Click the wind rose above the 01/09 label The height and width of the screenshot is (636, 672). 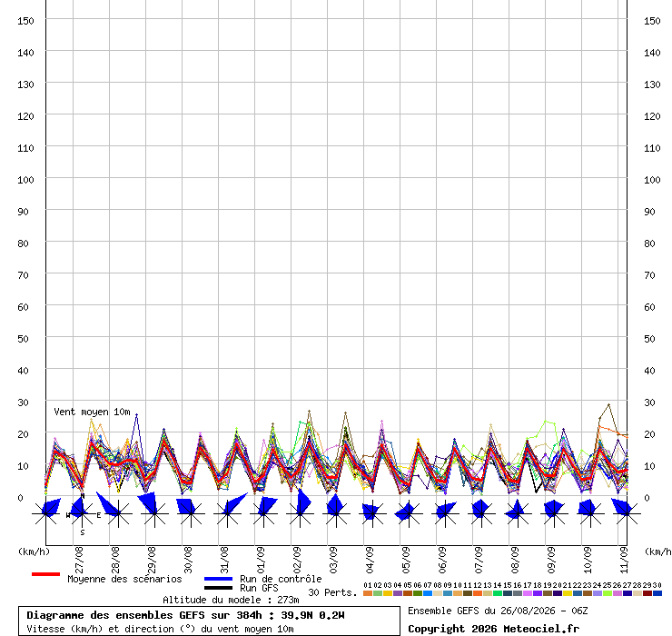pyautogui.click(x=264, y=513)
